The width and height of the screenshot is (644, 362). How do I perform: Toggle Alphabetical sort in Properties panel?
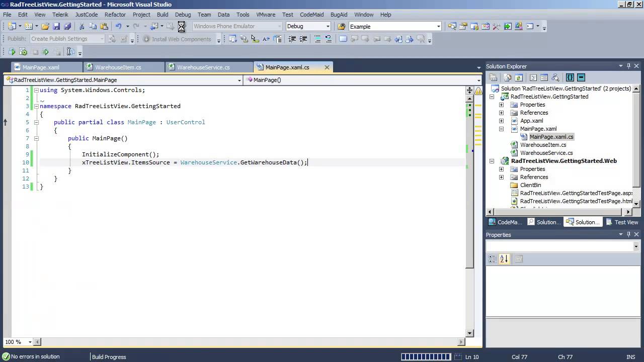504,259
